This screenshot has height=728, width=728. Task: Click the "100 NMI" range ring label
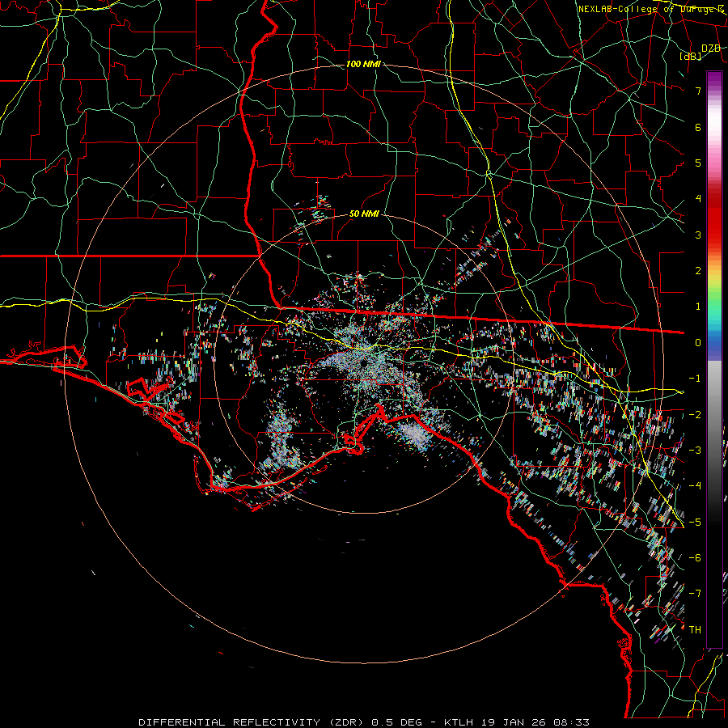pos(363,64)
